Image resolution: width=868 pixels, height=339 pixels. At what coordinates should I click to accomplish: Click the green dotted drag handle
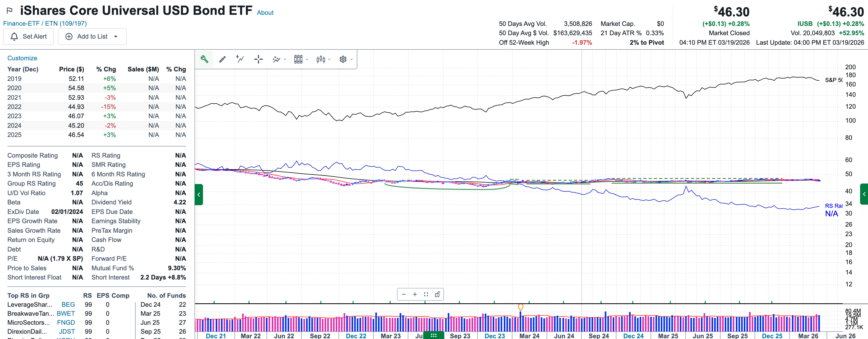pyautogui.click(x=433, y=335)
